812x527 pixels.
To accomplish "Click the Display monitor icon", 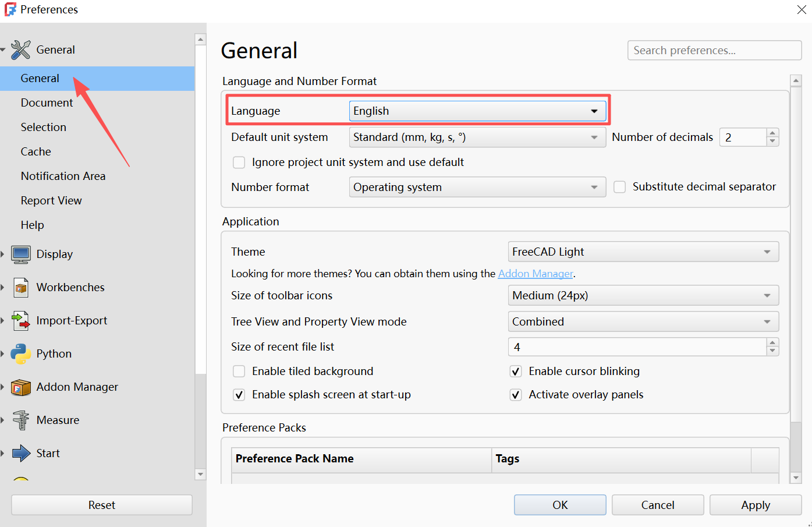I will 21,254.
